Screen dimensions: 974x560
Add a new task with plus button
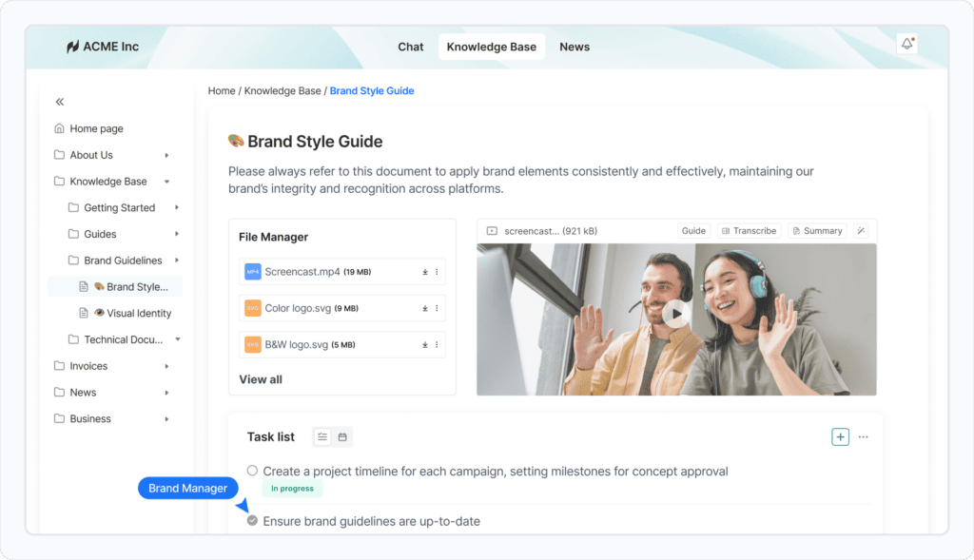click(840, 437)
